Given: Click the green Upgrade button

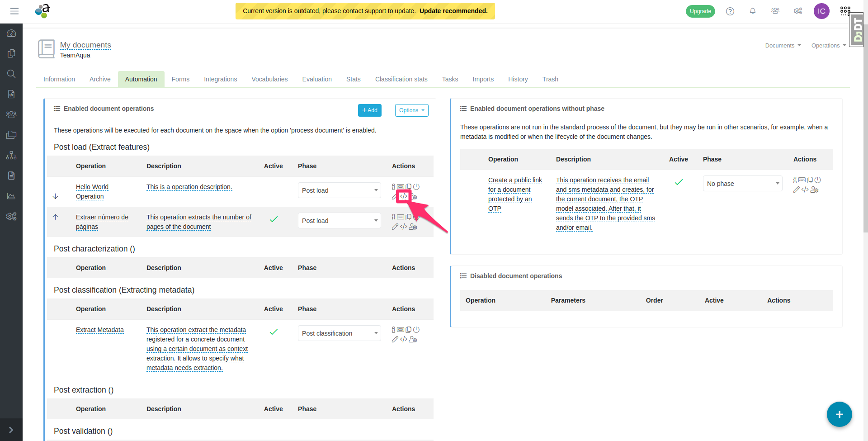Looking at the screenshot, I should pos(700,11).
